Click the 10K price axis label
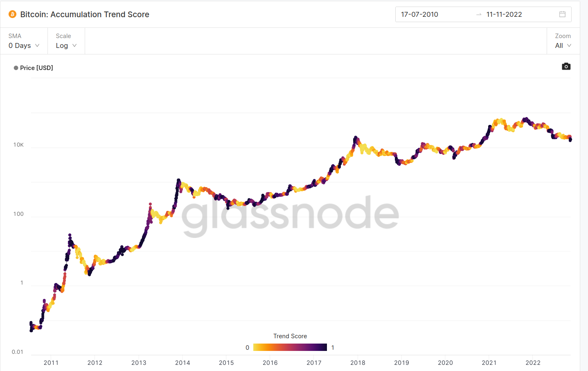The width and height of the screenshot is (588, 371). pos(18,145)
